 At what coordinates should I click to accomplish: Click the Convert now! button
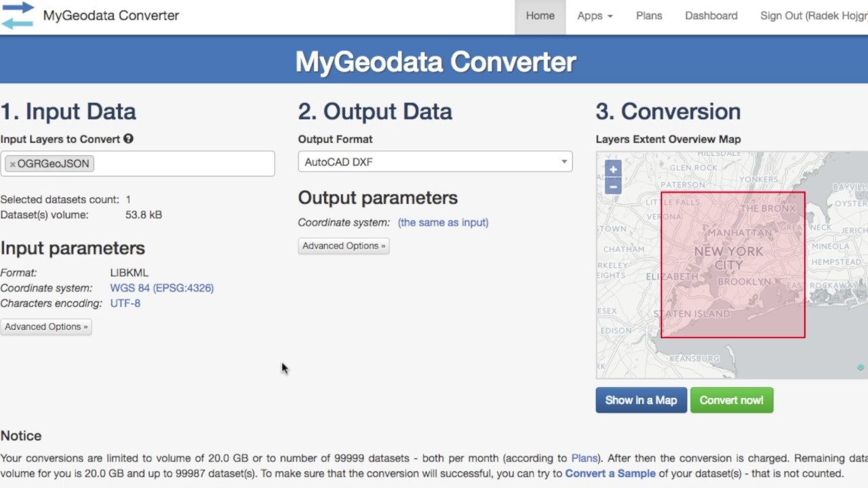tap(731, 401)
